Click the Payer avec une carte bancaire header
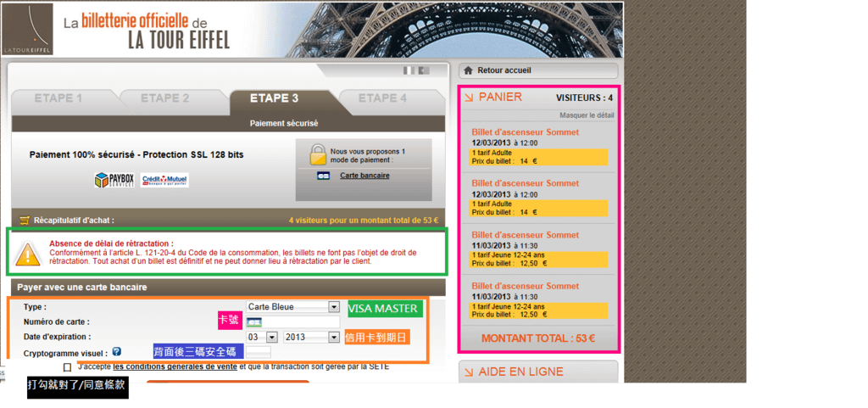The height and width of the screenshot is (408, 868). pyautogui.click(x=229, y=288)
